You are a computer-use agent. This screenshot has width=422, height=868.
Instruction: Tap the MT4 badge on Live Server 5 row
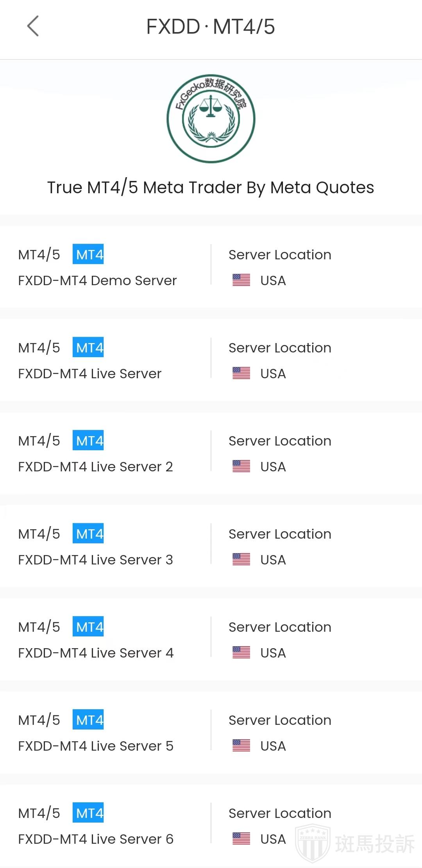[x=88, y=720]
